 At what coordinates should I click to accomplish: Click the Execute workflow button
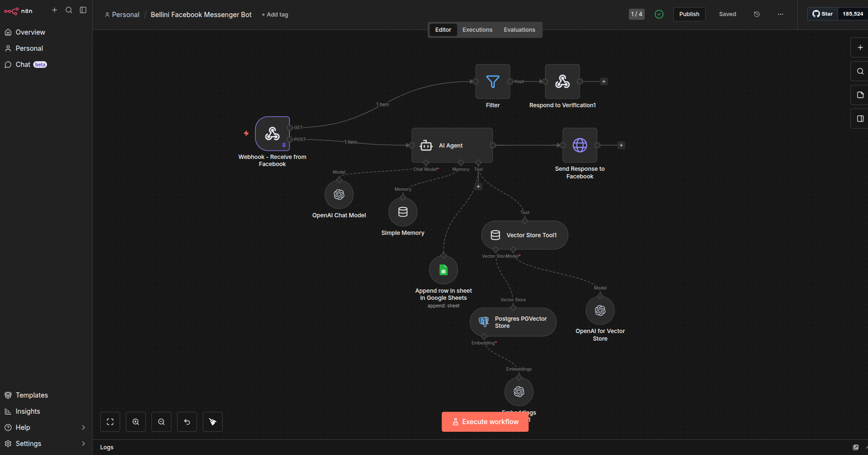pos(485,422)
